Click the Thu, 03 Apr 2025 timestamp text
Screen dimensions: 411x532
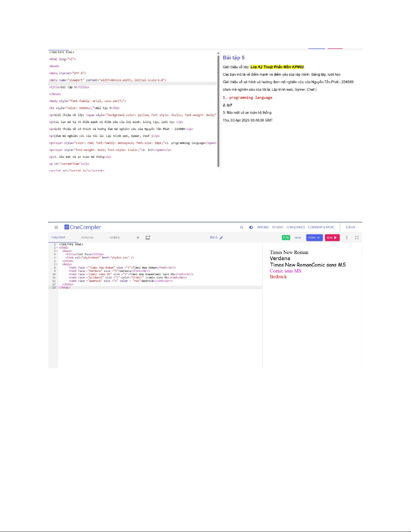[x=248, y=120]
